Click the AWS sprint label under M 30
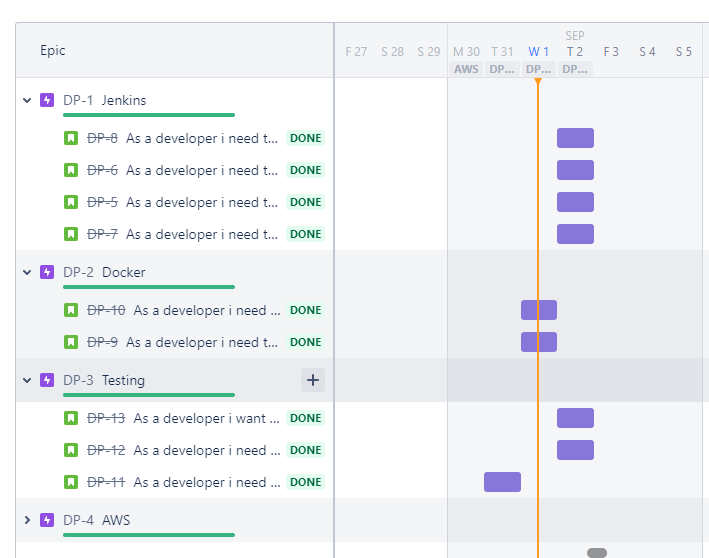This screenshot has height=558, width=709. tap(466, 69)
